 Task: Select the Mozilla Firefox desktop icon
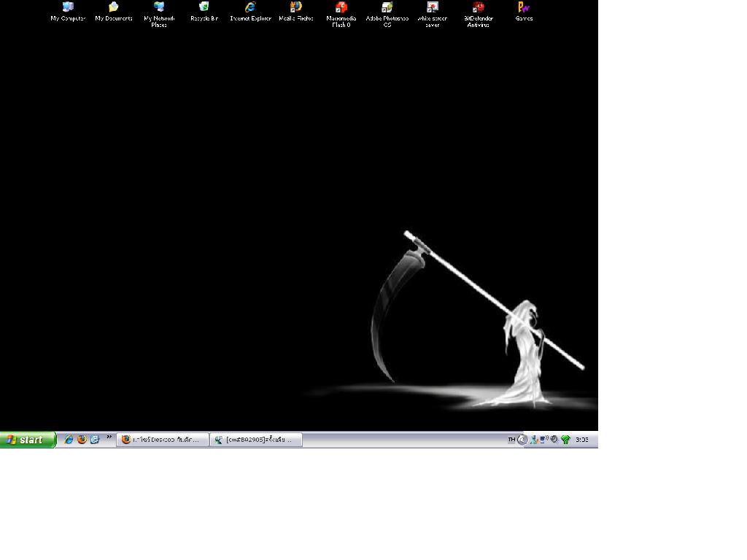pyautogui.click(x=296, y=12)
